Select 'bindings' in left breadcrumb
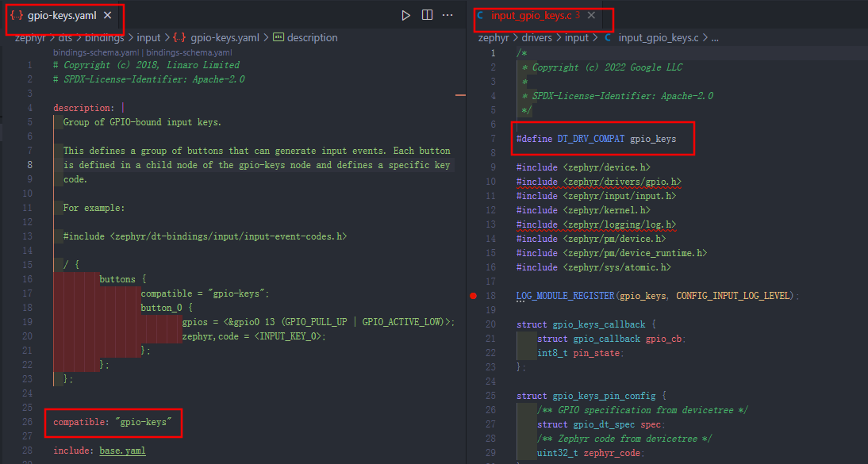 pos(105,37)
